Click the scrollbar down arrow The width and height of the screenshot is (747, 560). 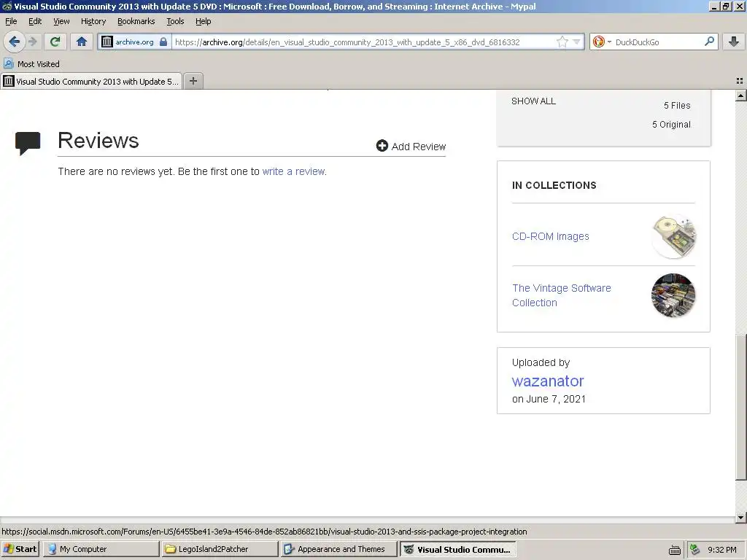tap(740, 517)
